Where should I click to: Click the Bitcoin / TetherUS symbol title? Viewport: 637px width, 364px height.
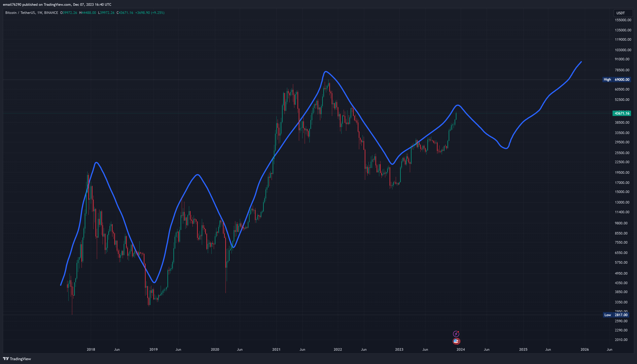20,13
